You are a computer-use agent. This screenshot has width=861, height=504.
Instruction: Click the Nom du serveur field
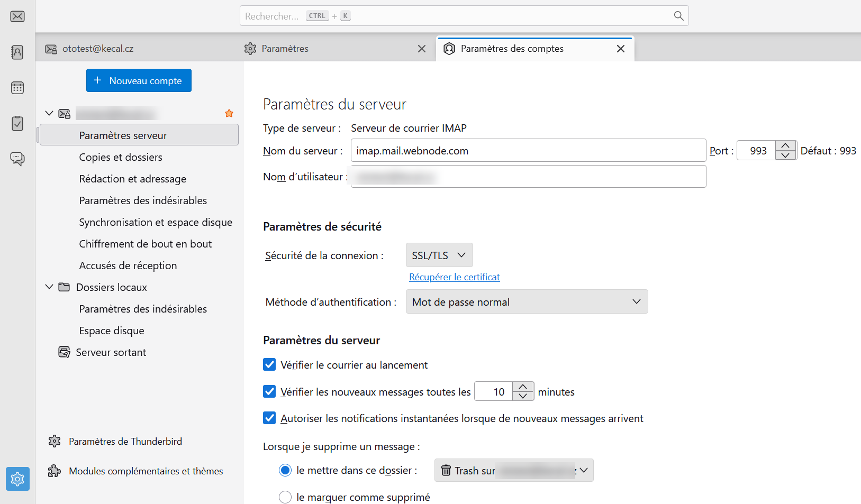528,150
